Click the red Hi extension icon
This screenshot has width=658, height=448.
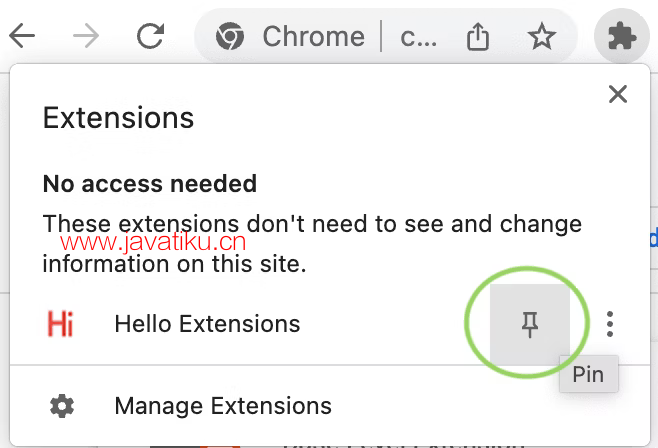[x=60, y=324]
